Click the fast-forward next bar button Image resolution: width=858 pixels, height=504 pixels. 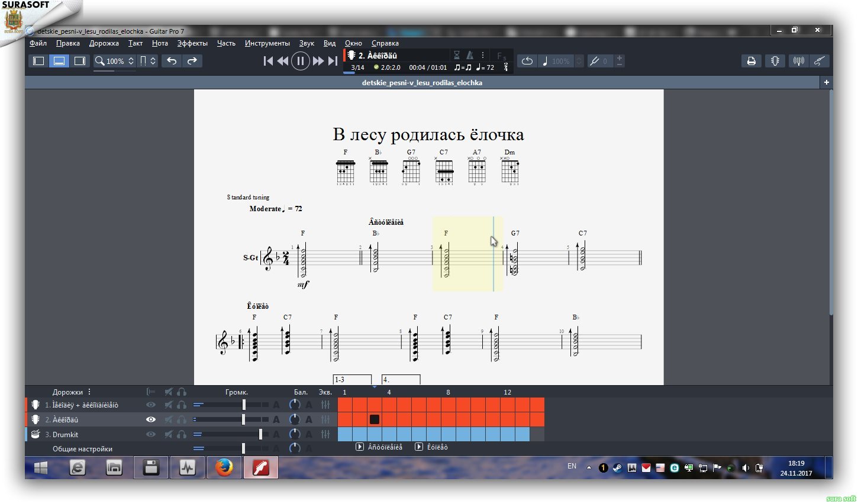[318, 61]
